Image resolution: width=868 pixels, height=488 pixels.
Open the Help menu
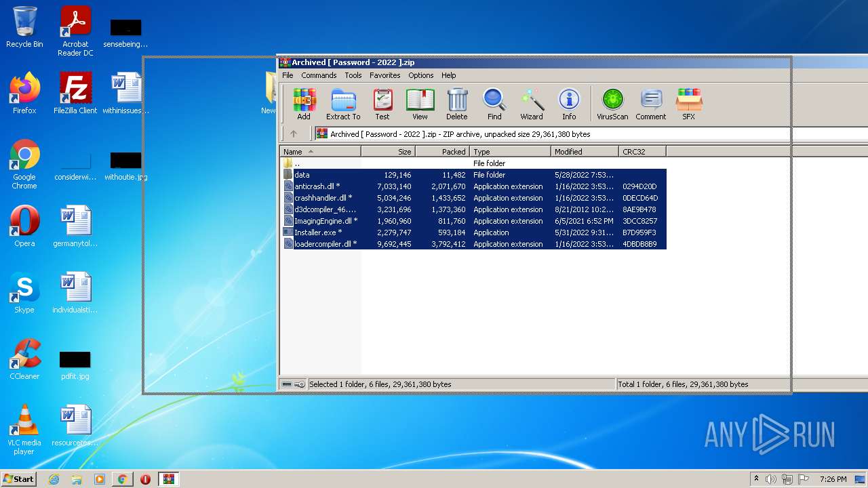[x=449, y=75]
